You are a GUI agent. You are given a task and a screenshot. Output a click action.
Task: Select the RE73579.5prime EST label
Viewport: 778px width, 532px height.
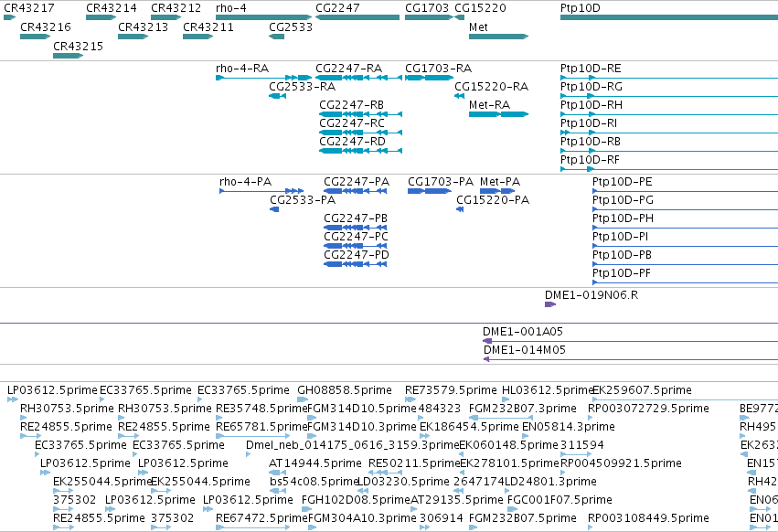[451, 390]
